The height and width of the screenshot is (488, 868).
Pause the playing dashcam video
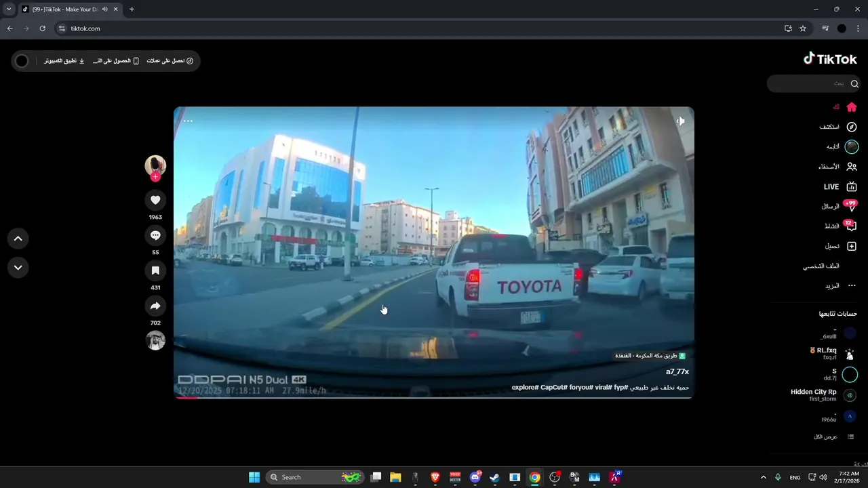tap(434, 252)
